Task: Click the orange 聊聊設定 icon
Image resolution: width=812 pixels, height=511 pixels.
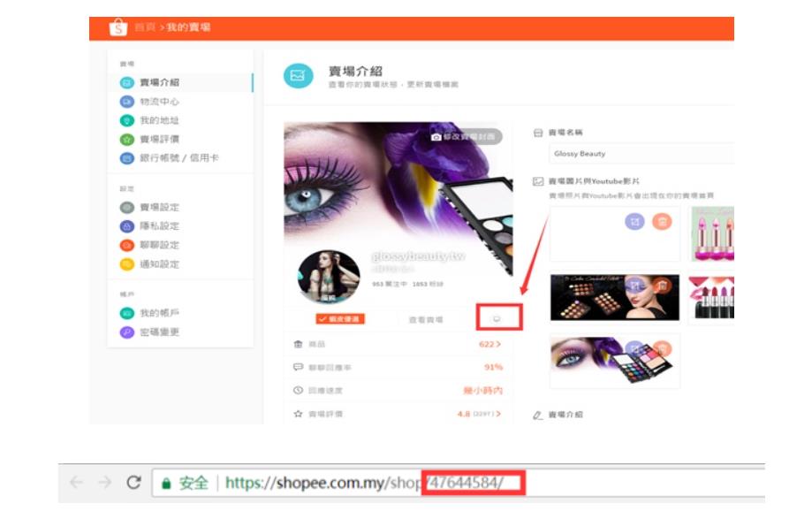Action: point(127,245)
